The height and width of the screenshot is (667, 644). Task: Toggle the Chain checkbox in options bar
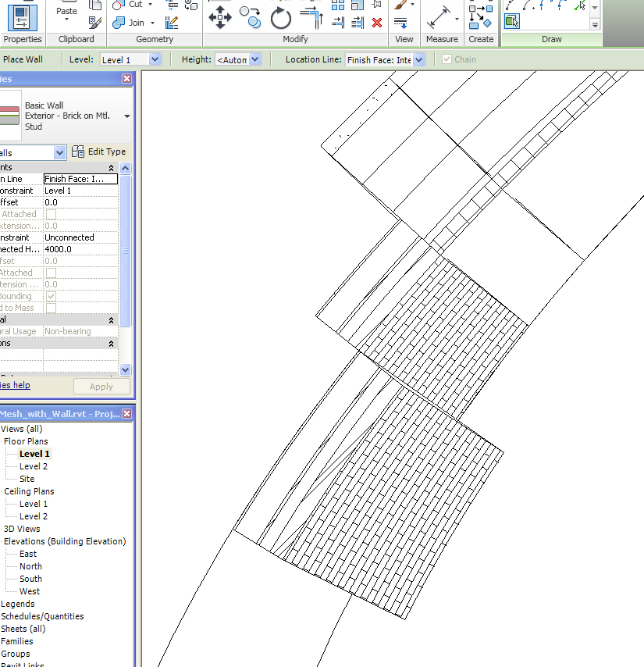pos(447,59)
